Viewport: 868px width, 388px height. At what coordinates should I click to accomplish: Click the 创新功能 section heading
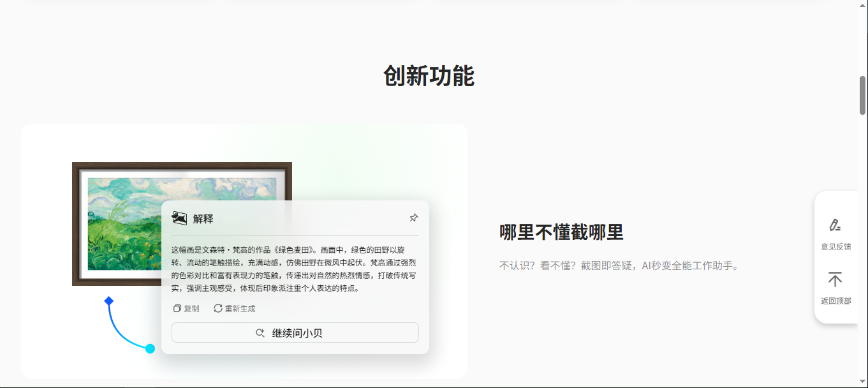(429, 76)
